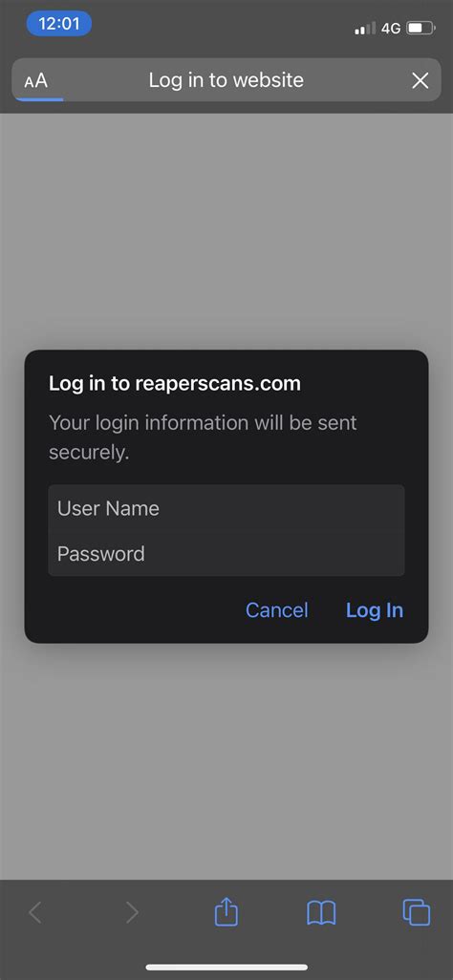Image resolution: width=453 pixels, height=980 pixels.
Task: Stop loading with the X icon
Action: 420,80
